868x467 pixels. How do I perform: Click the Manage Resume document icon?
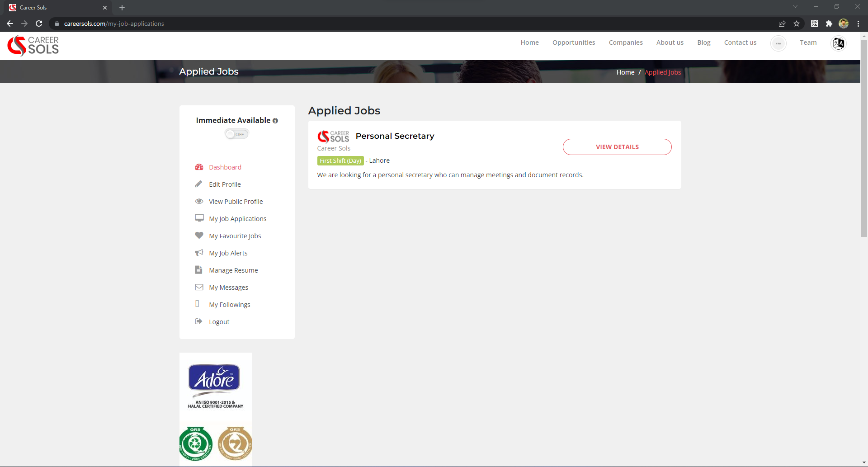198,270
